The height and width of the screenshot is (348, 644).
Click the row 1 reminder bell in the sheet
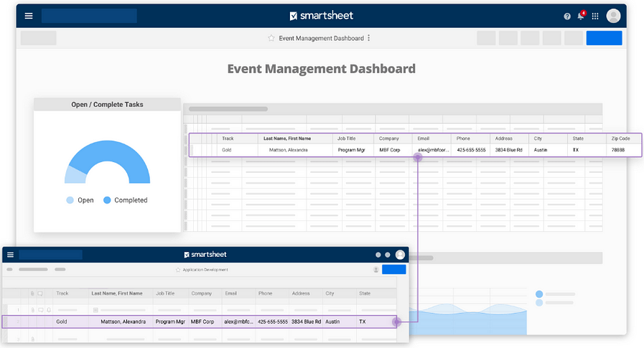[x=49, y=310]
